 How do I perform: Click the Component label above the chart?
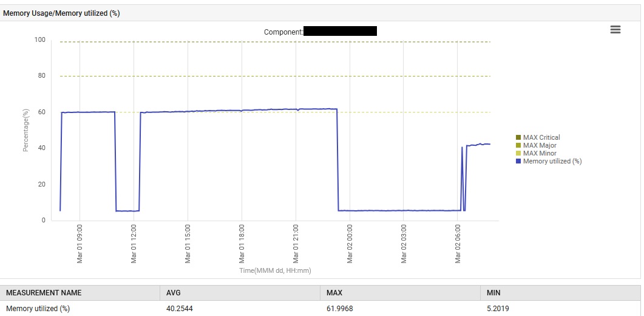point(283,32)
